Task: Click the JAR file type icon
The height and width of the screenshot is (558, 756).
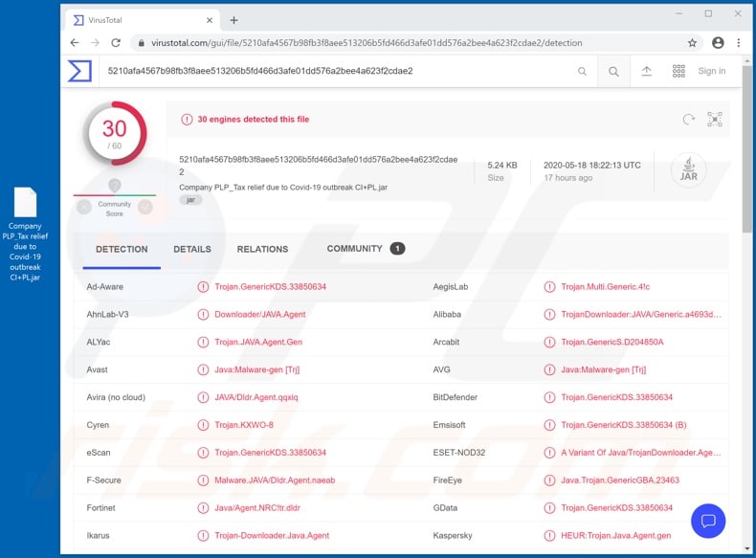Action: [688, 169]
